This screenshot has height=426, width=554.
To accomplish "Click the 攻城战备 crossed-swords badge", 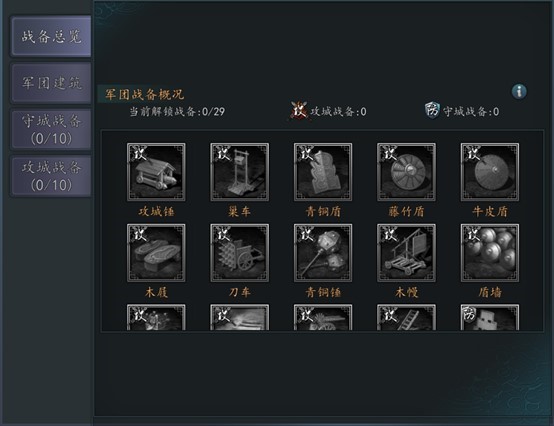I will (x=299, y=111).
